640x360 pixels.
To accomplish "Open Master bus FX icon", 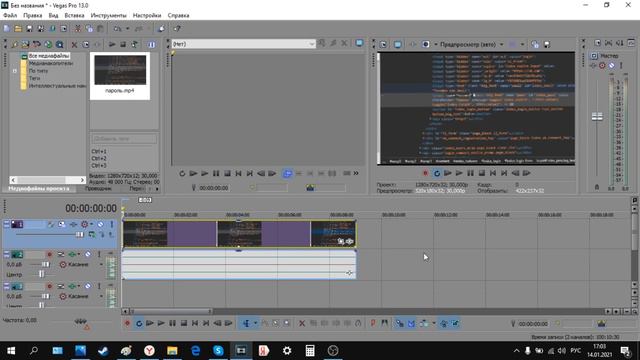I will pos(593,65).
